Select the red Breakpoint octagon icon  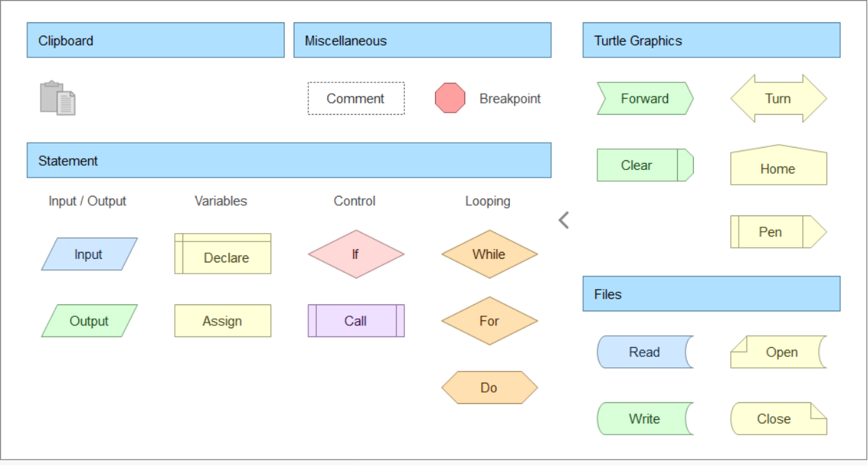click(x=450, y=98)
